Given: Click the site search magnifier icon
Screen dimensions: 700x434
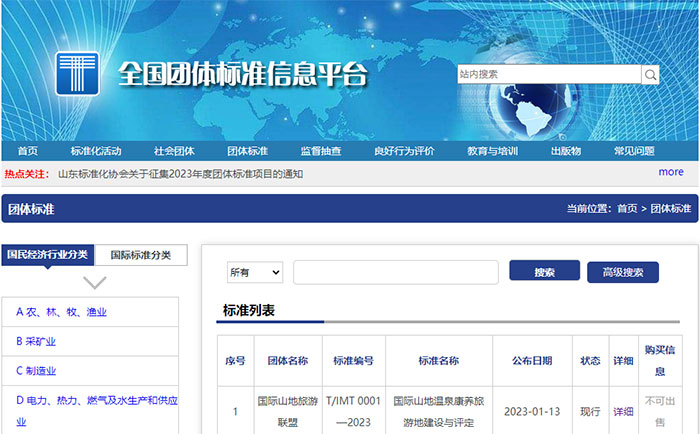Looking at the screenshot, I should point(650,75).
